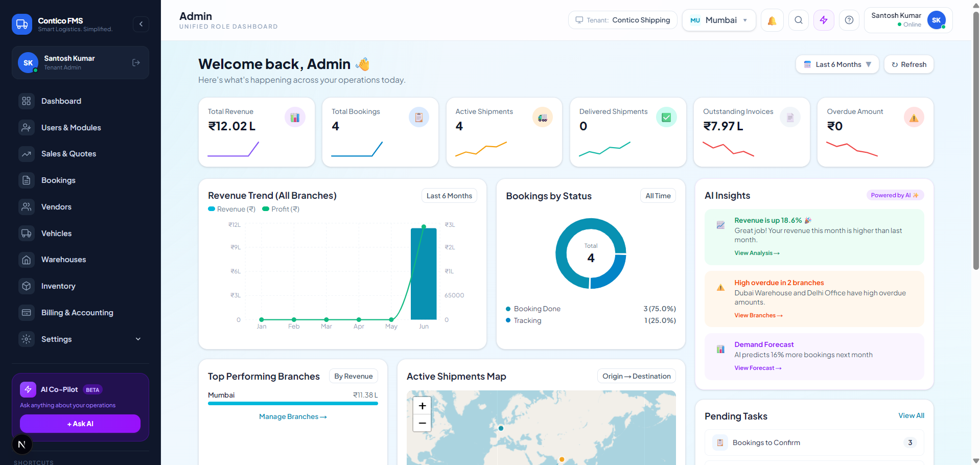Click the Total Bookings clipboard icon
This screenshot has height=465, width=980.
419,118
